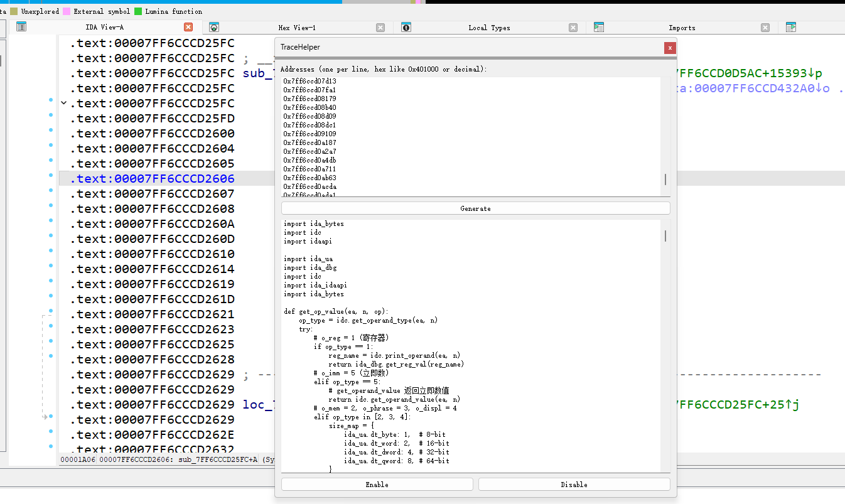Screen dimensions: 845x504
Task: Click the IDA View-A tab icon
Action: [x=21, y=27]
